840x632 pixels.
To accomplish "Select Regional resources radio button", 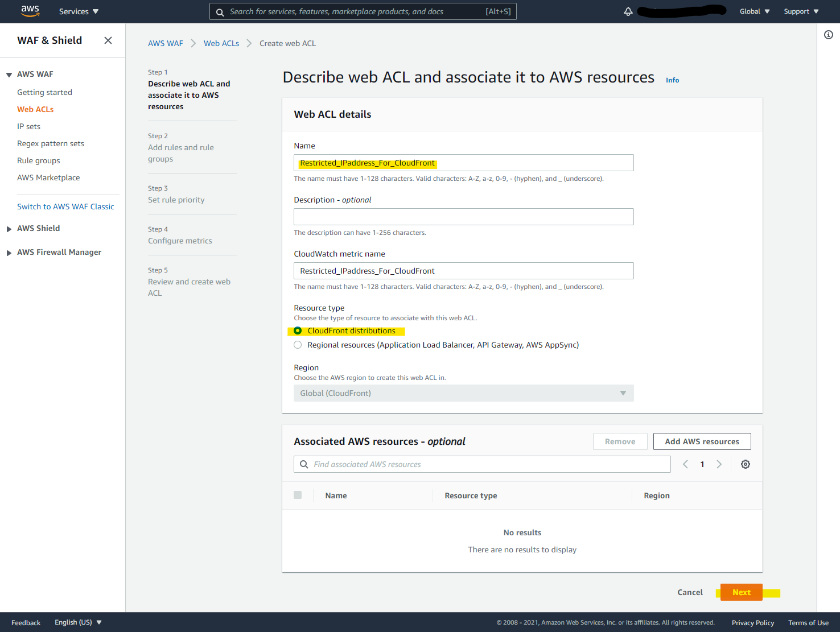I will point(298,345).
